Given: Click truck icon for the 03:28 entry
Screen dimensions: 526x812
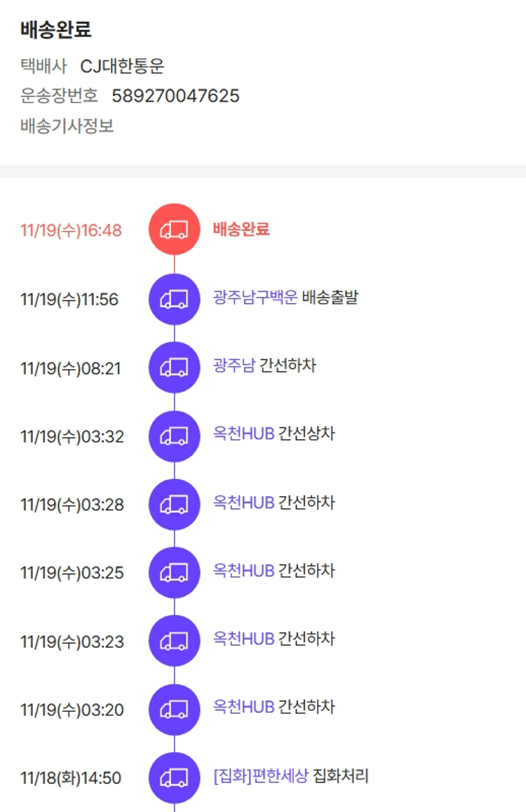Looking at the screenshot, I should [x=175, y=504].
